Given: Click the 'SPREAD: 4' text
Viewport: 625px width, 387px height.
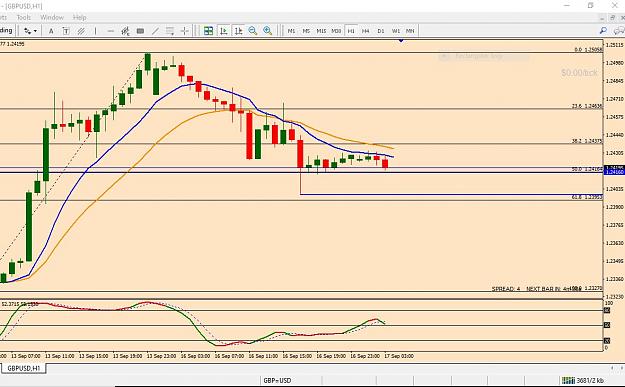Looking at the screenshot, I should [x=506, y=289].
